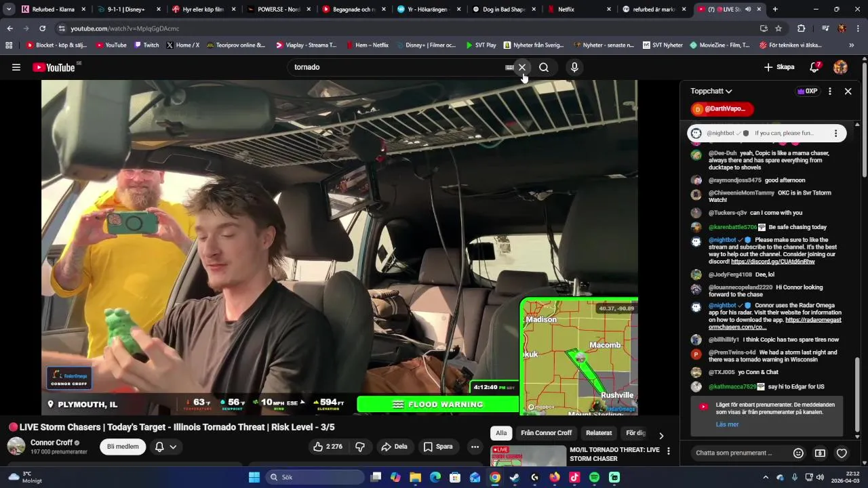
Task: Switch to the 9-1-1 | Disney+ tab
Action: [x=129, y=9]
